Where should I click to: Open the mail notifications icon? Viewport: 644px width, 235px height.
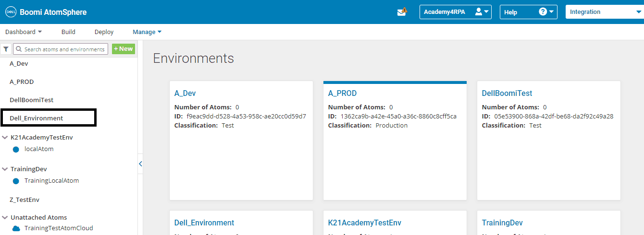tap(402, 12)
